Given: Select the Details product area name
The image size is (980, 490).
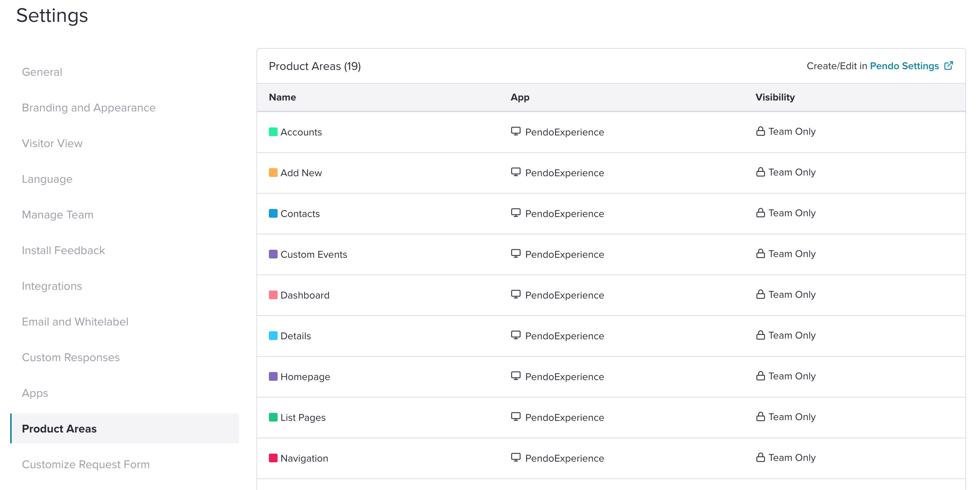Looking at the screenshot, I should click(295, 336).
